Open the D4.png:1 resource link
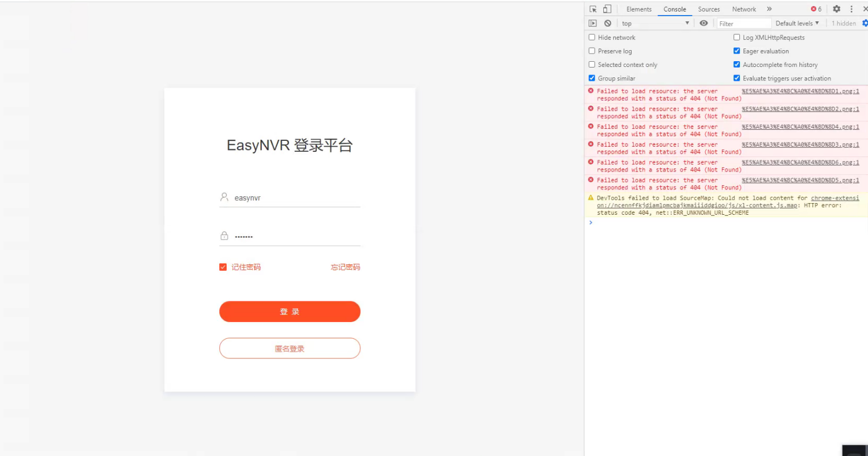The height and width of the screenshot is (456, 868). [x=801, y=127]
